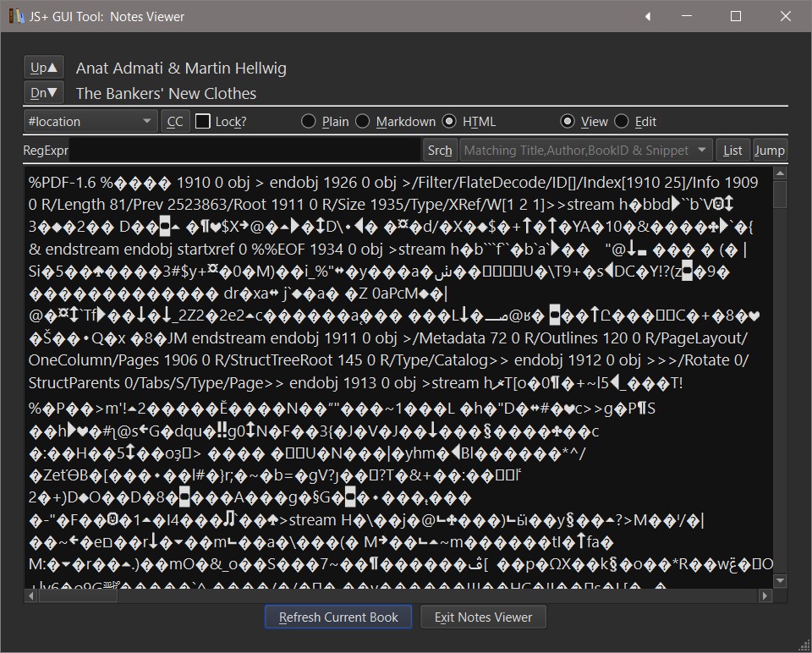812x653 pixels.
Task: Click Exit Notes Viewer button
Action: (x=483, y=617)
